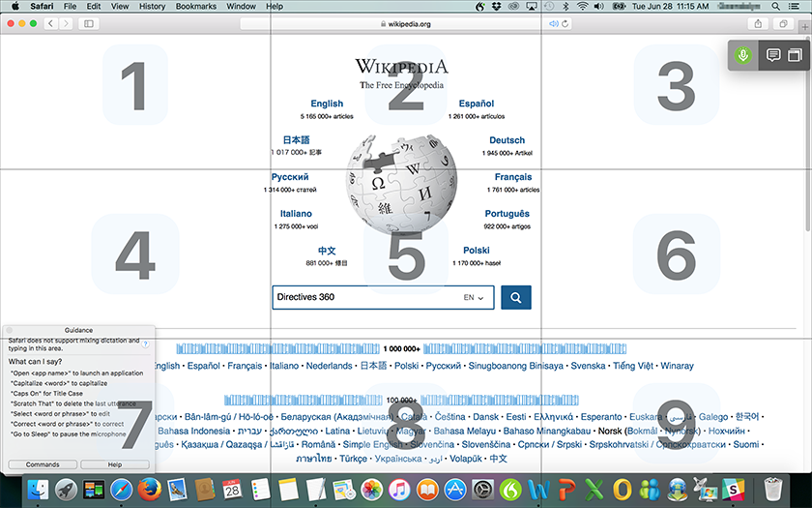Go back with the Safari back arrow
The height and width of the screenshot is (508, 812).
click(x=50, y=24)
